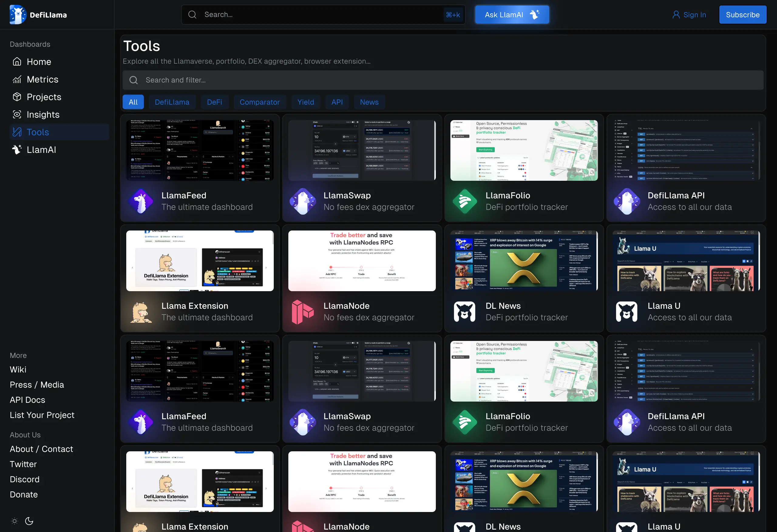Select the All filter tab
This screenshot has width=777, height=532.
pyautogui.click(x=133, y=102)
